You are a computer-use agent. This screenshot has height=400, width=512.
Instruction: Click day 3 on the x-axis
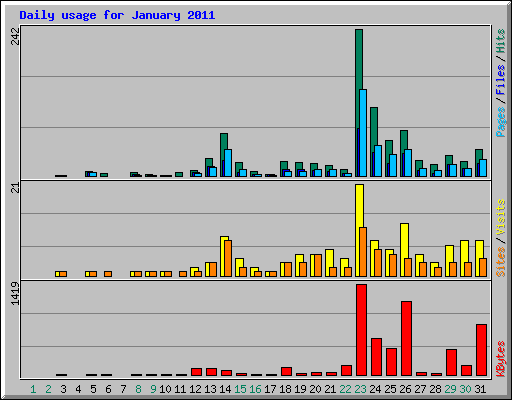[x=63, y=389]
